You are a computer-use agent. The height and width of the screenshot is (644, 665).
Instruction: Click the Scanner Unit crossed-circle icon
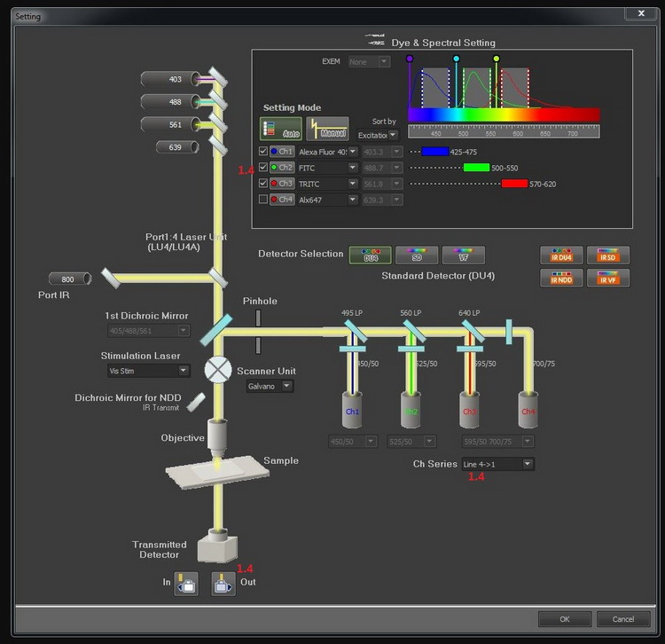pos(218,370)
